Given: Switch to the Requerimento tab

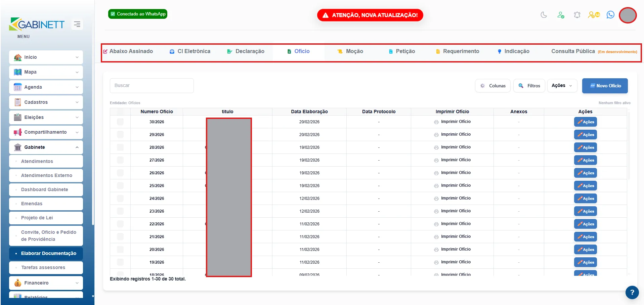Looking at the screenshot, I should pos(458,51).
